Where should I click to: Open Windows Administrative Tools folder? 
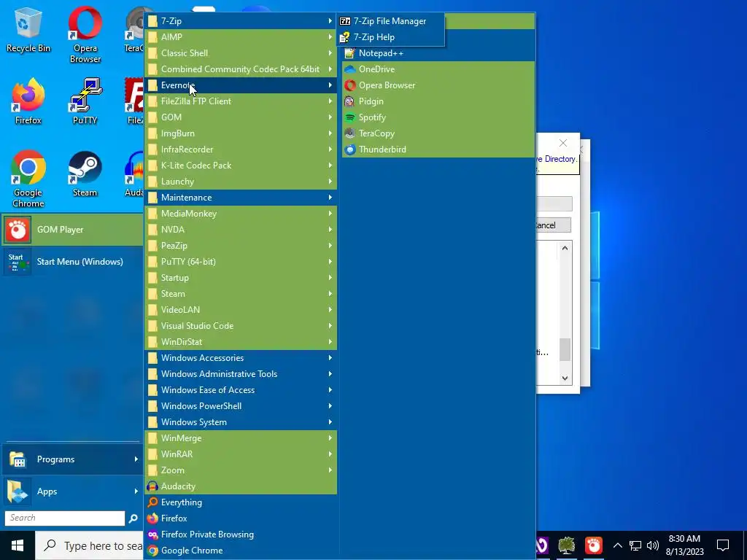point(241,374)
